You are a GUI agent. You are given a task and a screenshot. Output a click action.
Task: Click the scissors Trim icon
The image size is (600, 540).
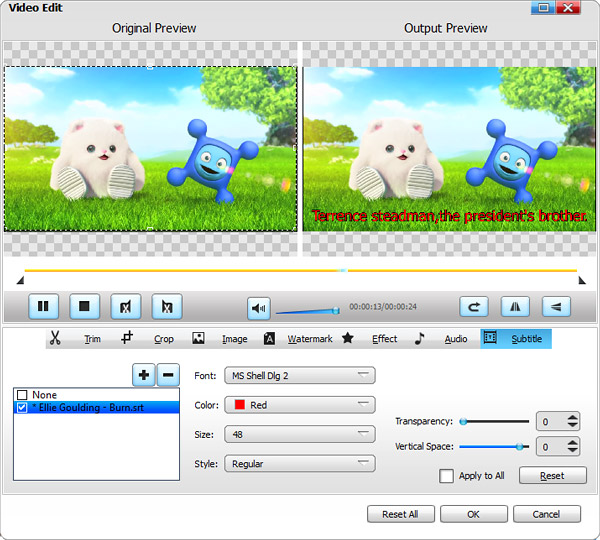(55, 338)
